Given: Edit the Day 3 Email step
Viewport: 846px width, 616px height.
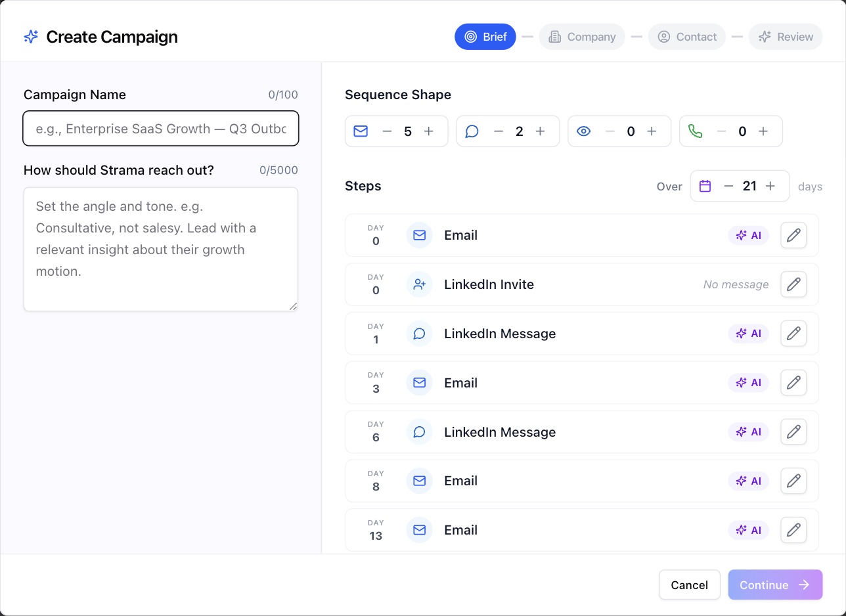Looking at the screenshot, I should click(793, 382).
